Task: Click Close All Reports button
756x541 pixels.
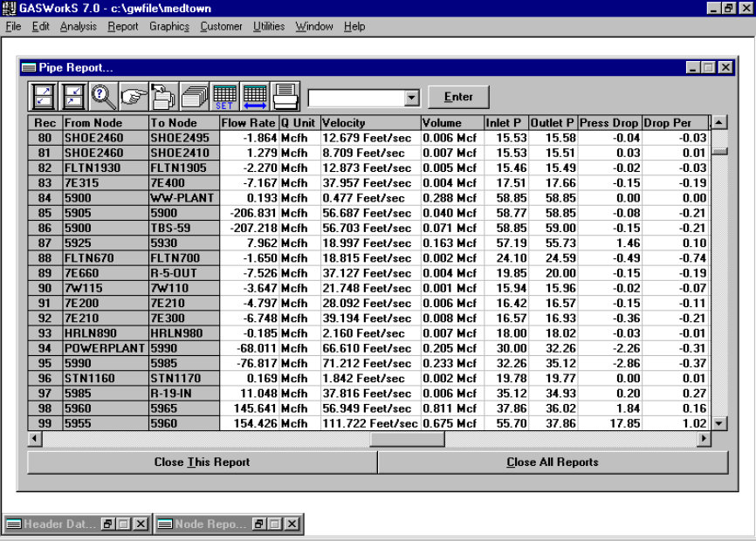Action: click(552, 462)
